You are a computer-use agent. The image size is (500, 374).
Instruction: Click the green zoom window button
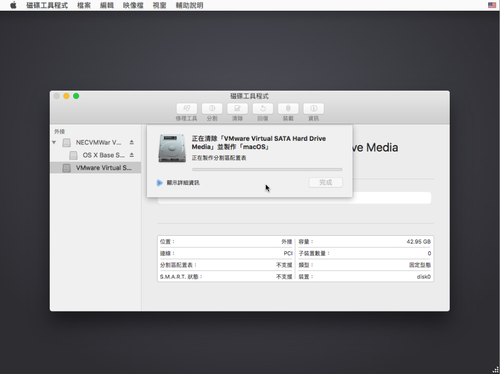tap(76, 96)
